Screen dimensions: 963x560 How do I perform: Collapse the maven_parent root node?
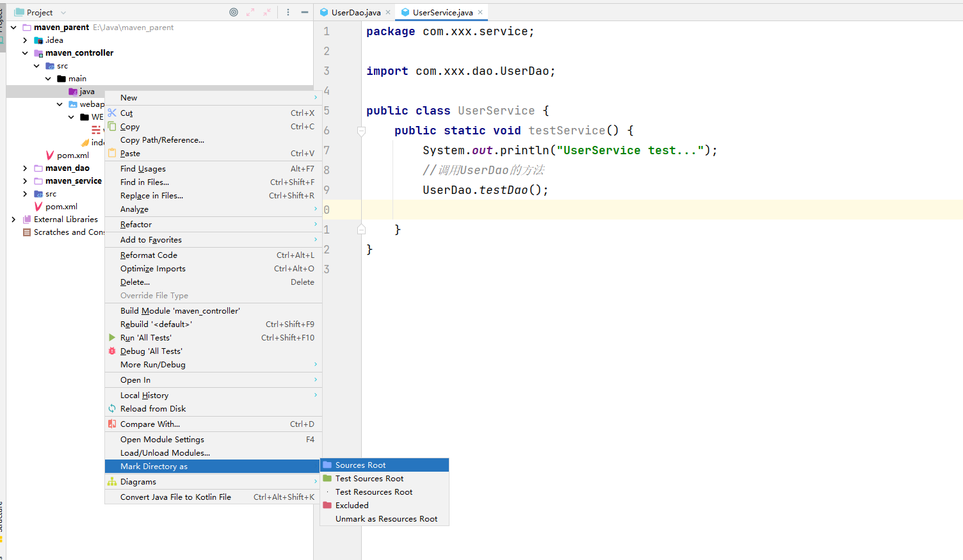pyautogui.click(x=13, y=28)
